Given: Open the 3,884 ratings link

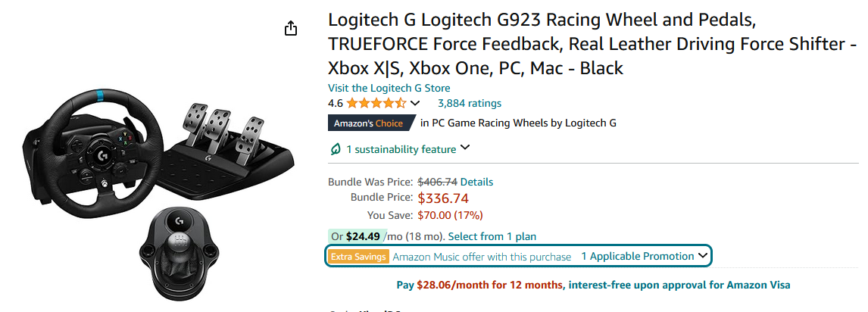Looking at the screenshot, I should [x=469, y=103].
